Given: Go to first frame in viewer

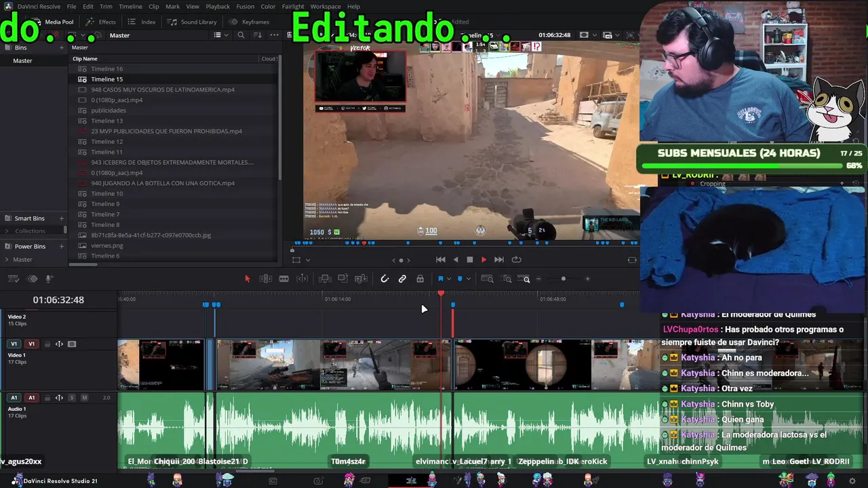Looking at the screenshot, I should [x=441, y=260].
